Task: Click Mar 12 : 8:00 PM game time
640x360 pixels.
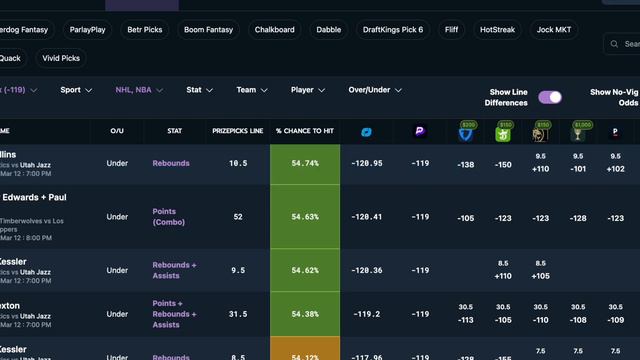Action: pos(26,238)
